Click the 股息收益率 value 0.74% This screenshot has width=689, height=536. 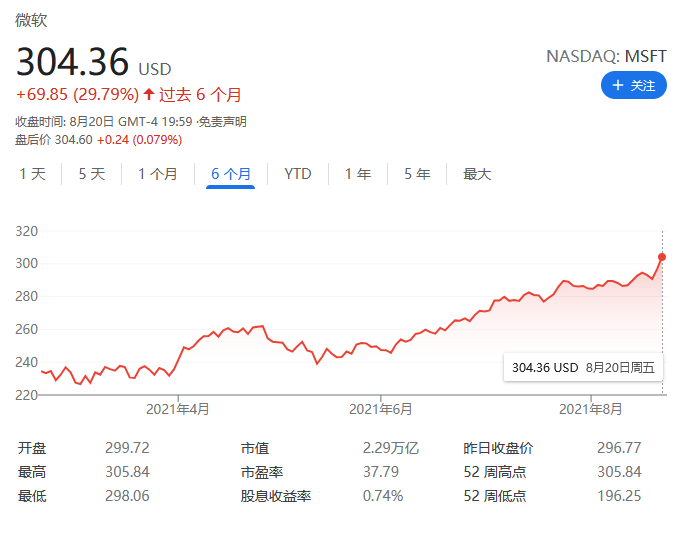[x=383, y=496]
